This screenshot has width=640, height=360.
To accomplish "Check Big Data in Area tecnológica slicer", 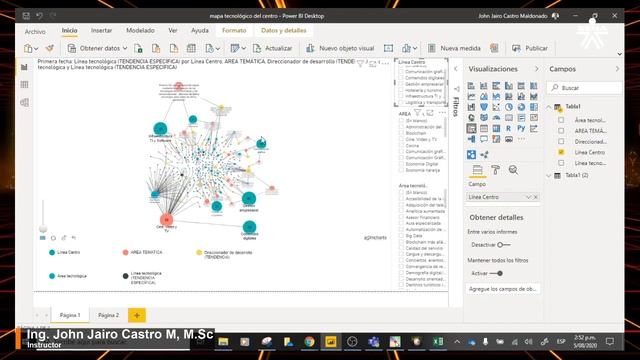I will pos(402,236).
